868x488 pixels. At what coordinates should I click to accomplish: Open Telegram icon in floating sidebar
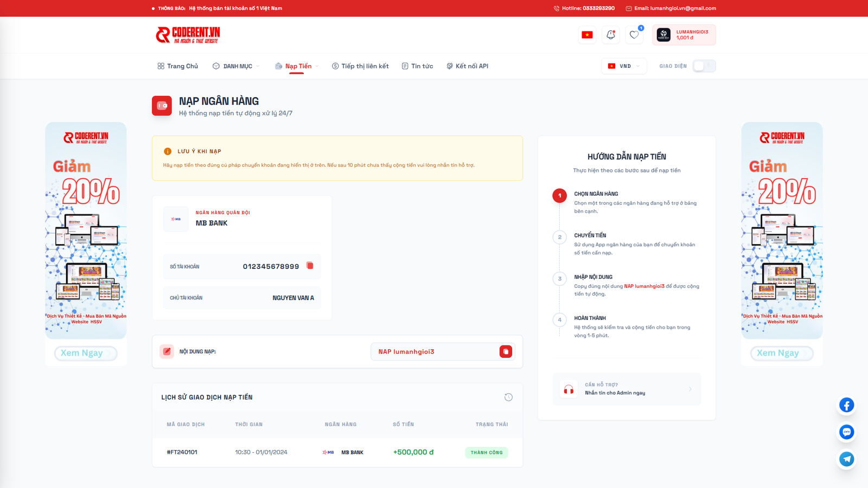point(846,459)
